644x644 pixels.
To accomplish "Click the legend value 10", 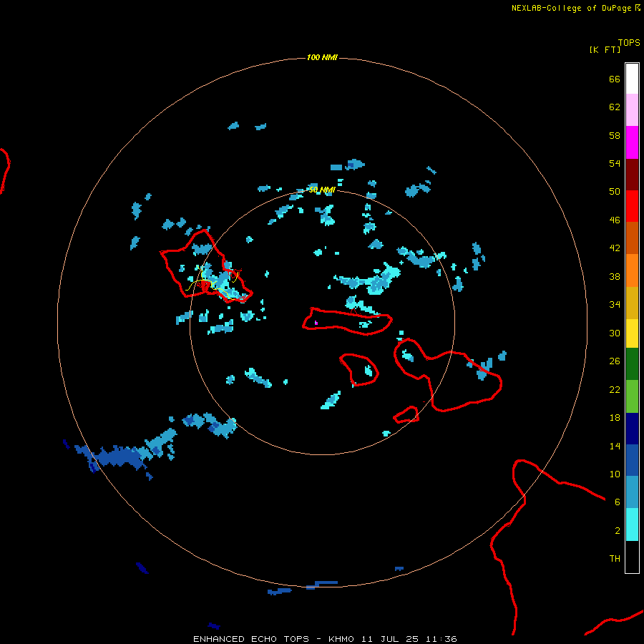I will [615, 474].
